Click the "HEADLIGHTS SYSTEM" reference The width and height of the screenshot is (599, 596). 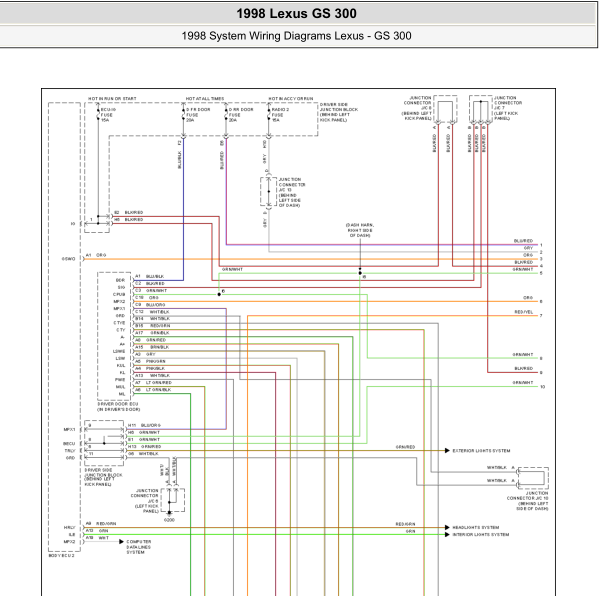coord(476,528)
